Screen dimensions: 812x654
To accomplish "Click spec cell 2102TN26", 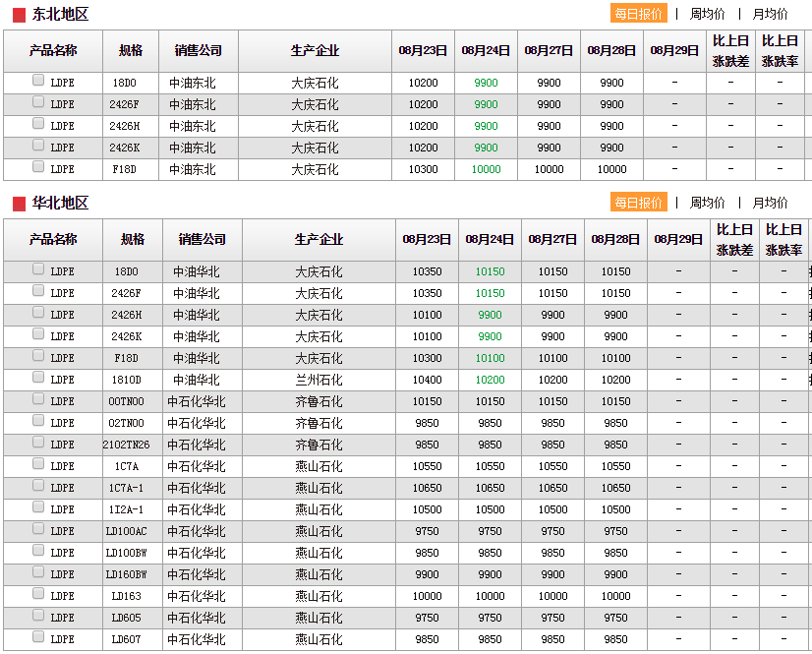I will click(127, 445).
